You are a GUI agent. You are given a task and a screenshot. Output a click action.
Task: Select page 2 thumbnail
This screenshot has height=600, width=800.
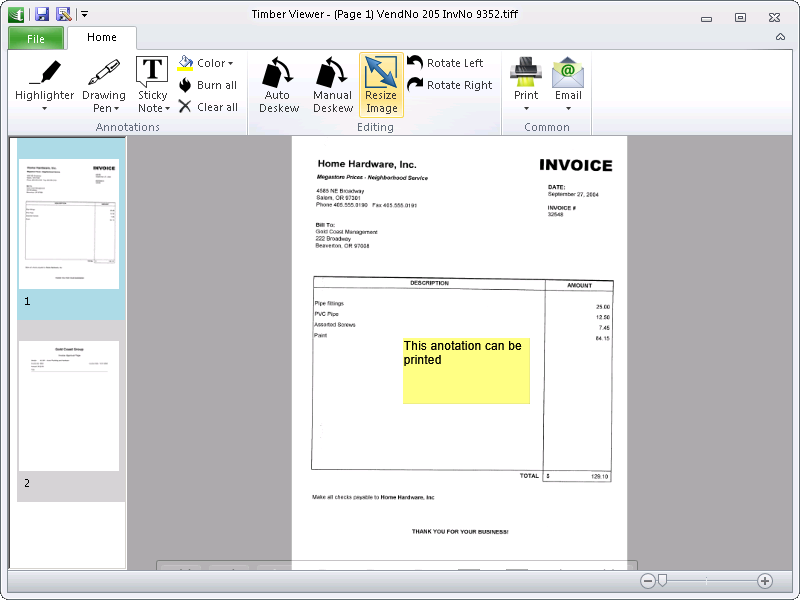(x=69, y=406)
